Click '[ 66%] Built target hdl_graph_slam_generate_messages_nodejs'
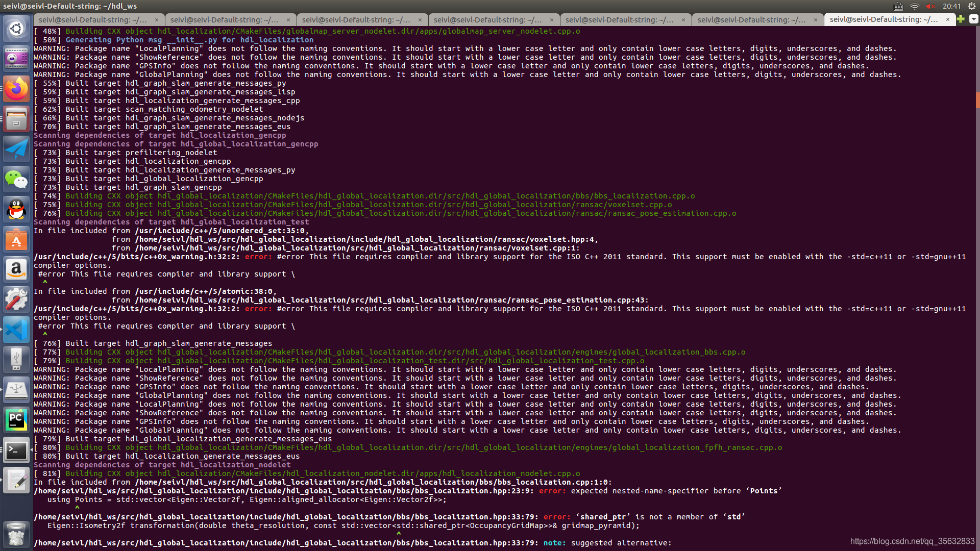Screen dimensions: 980x551 [169, 118]
